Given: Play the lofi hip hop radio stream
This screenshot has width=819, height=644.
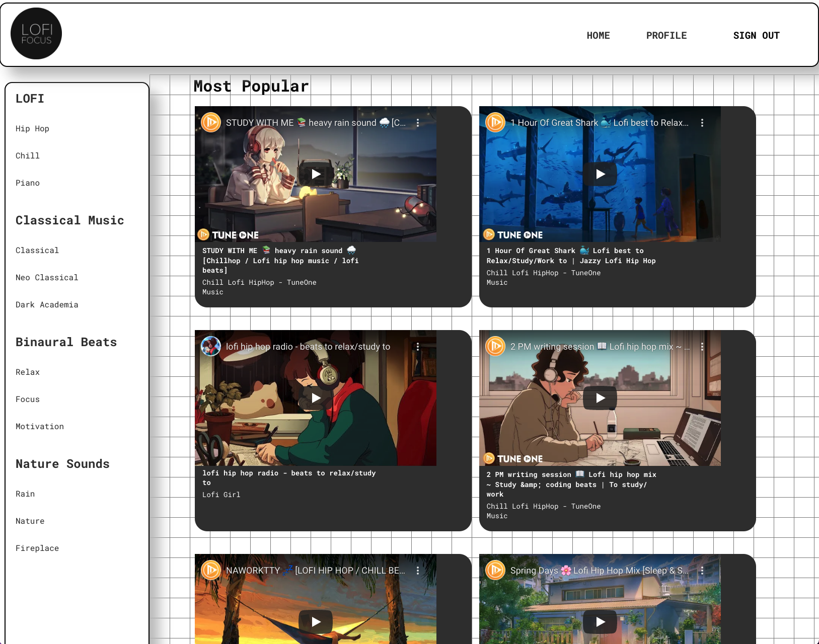Looking at the screenshot, I should coord(315,398).
